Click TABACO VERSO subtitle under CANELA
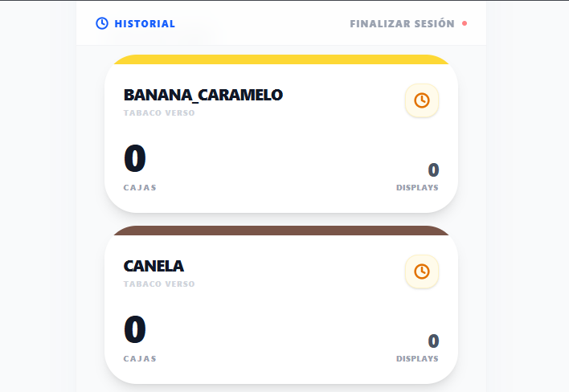 159,284
